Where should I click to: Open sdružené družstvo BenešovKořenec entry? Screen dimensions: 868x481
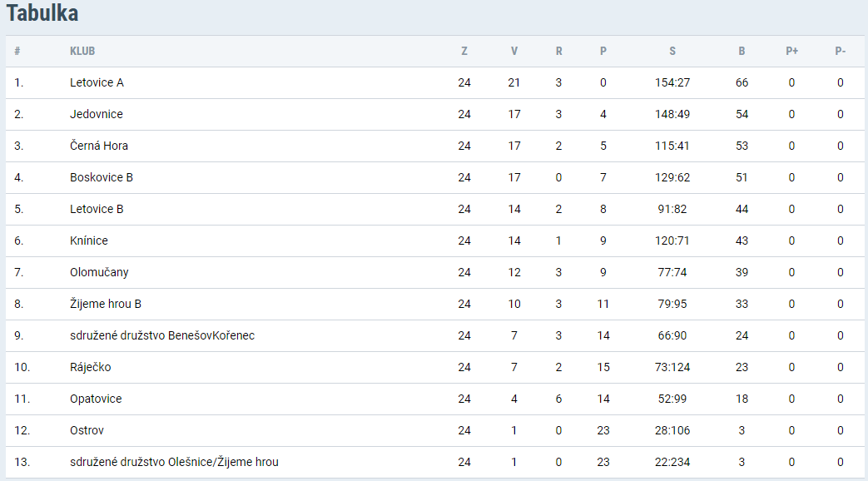tap(162, 335)
